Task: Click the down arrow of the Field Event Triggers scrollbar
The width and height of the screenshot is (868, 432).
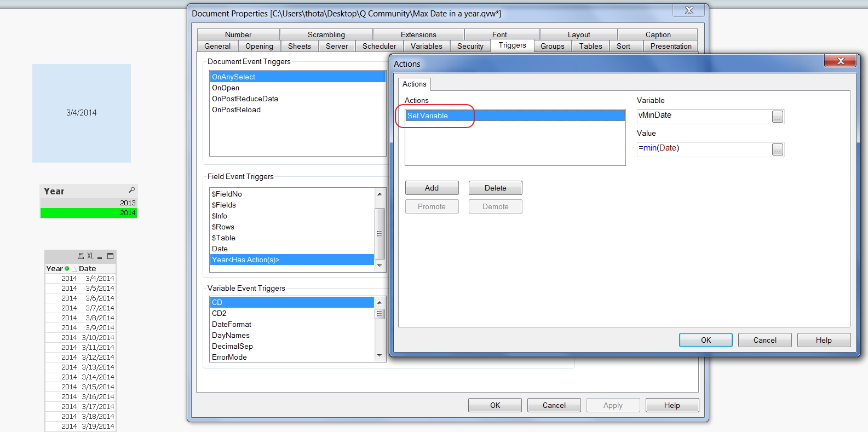Action: (380, 266)
